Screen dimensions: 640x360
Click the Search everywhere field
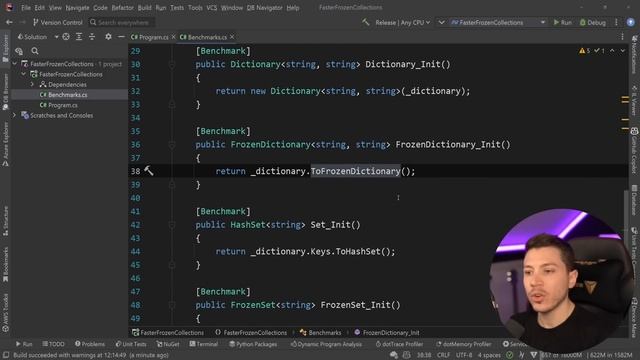tap(122, 22)
